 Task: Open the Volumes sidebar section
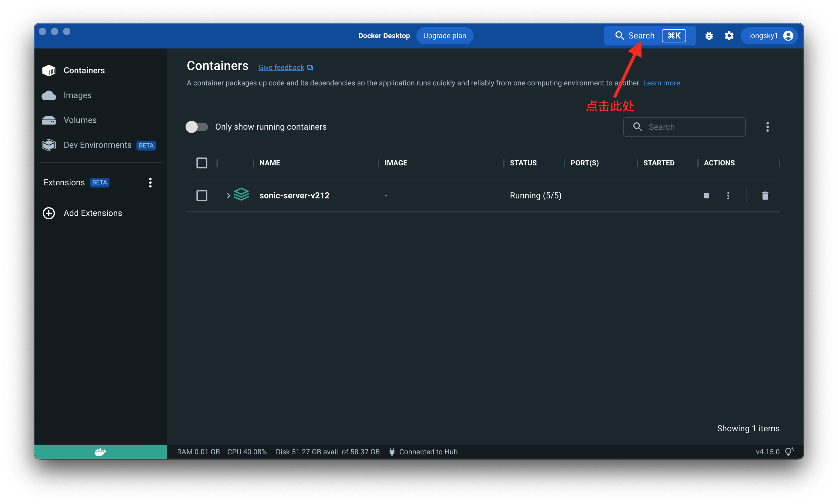pyautogui.click(x=100, y=120)
